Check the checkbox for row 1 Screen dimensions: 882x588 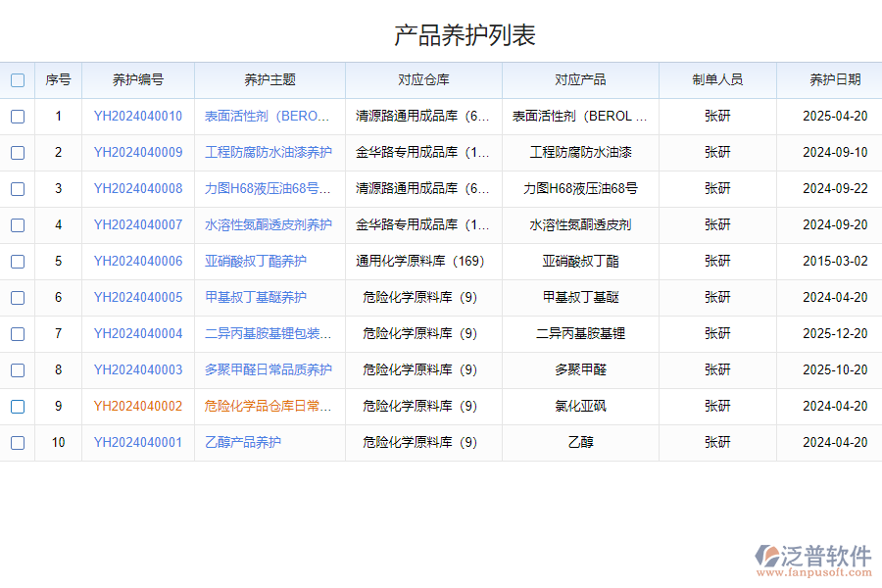click(x=18, y=116)
